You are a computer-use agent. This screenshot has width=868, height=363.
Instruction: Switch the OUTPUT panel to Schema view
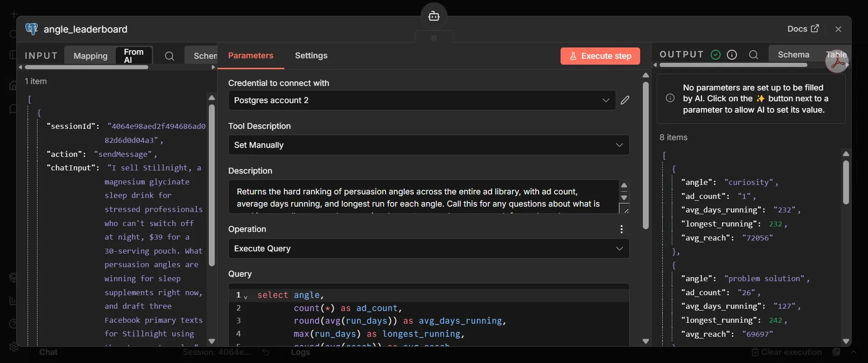tap(793, 55)
